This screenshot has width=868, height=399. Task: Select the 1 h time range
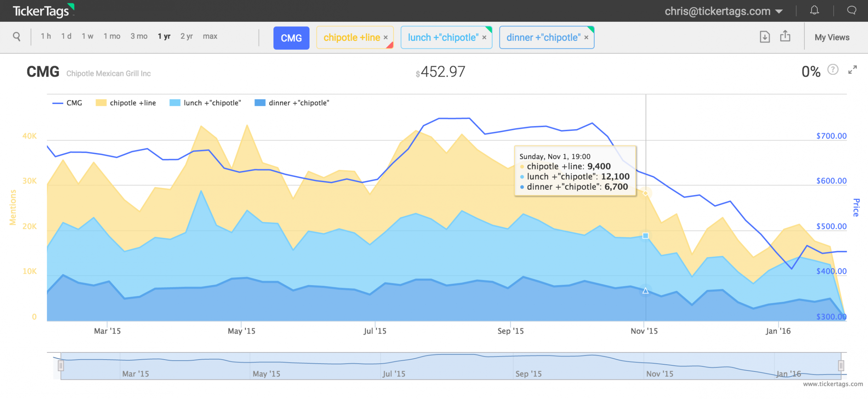point(46,36)
